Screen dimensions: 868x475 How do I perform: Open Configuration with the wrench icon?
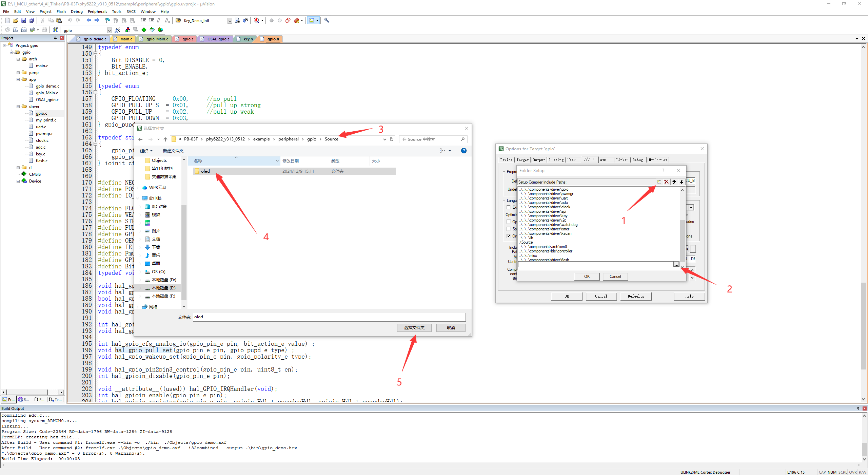coord(327,20)
